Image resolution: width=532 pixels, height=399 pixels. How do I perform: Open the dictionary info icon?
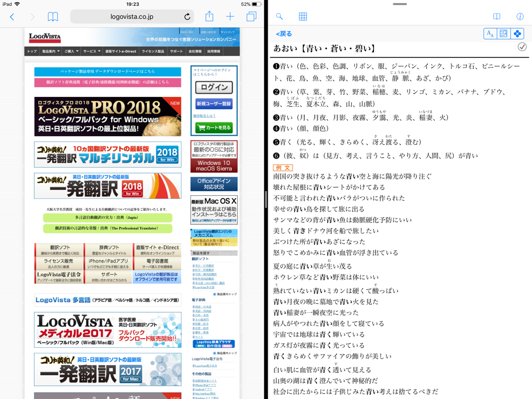coord(520,16)
